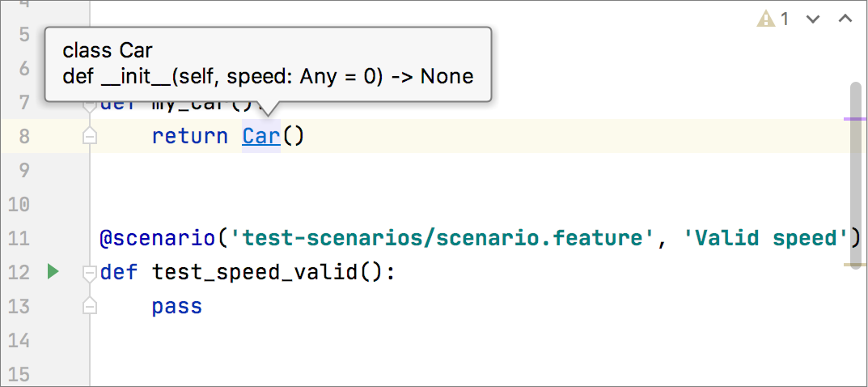Click line number 12 in gutter
Image resolution: width=868 pixels, height=387 pixels.
[x=18, y=273]
